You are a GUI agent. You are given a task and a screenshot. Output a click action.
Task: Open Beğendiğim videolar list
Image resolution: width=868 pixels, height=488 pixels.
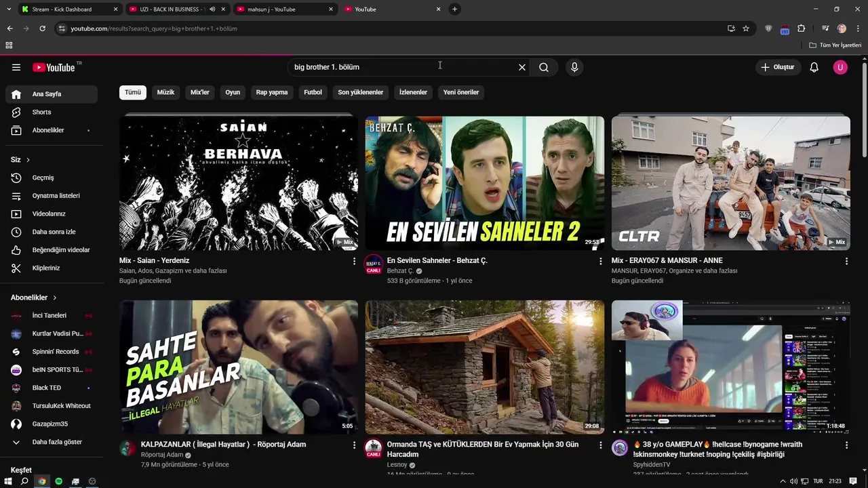click(52, 250)
